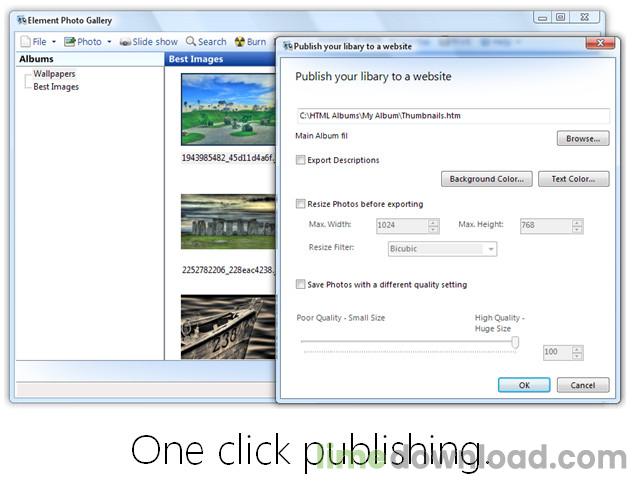Click the Burn disc icon
The height and width of the screenshot is (488, 634).
click(x=240, y=42)
